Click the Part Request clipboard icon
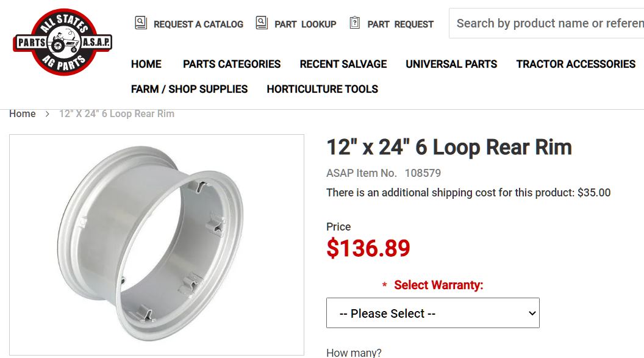Viewport: 644px width, 358px height. click(354, 23)
